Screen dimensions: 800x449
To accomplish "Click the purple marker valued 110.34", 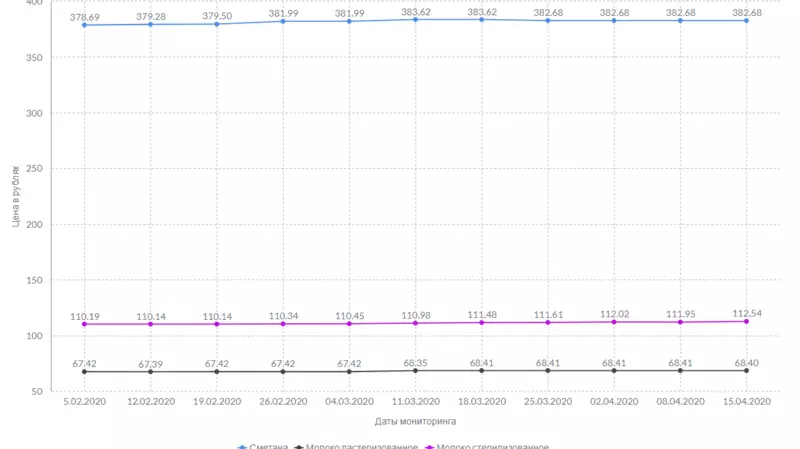I will click(x=283, y=324).
